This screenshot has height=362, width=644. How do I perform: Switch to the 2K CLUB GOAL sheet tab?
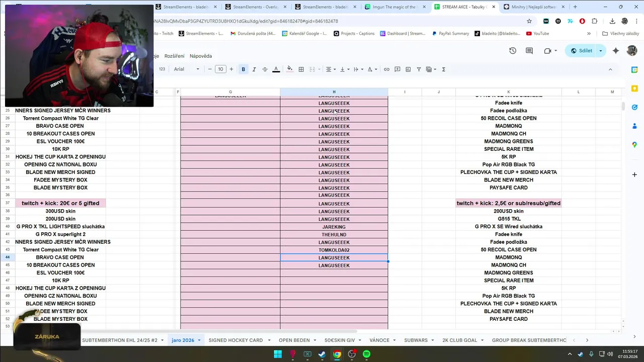459,340
